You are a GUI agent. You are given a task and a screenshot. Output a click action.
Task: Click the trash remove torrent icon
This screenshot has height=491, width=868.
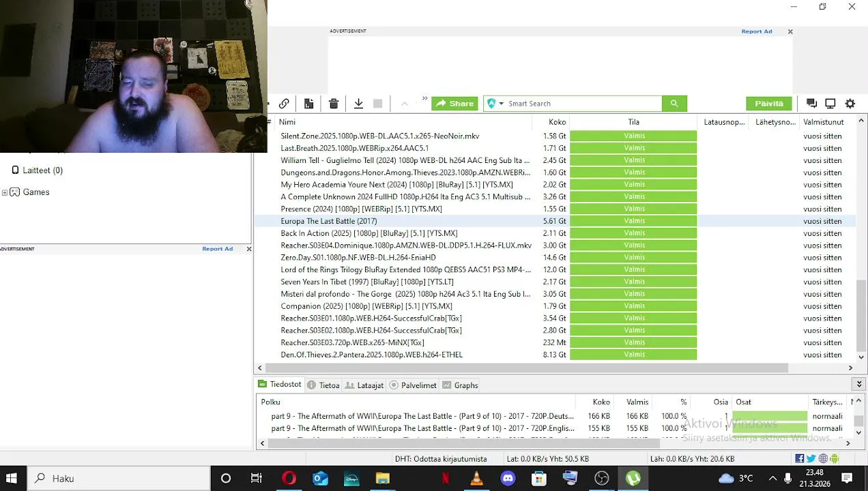pyautogui.click(x=334, y=104)
